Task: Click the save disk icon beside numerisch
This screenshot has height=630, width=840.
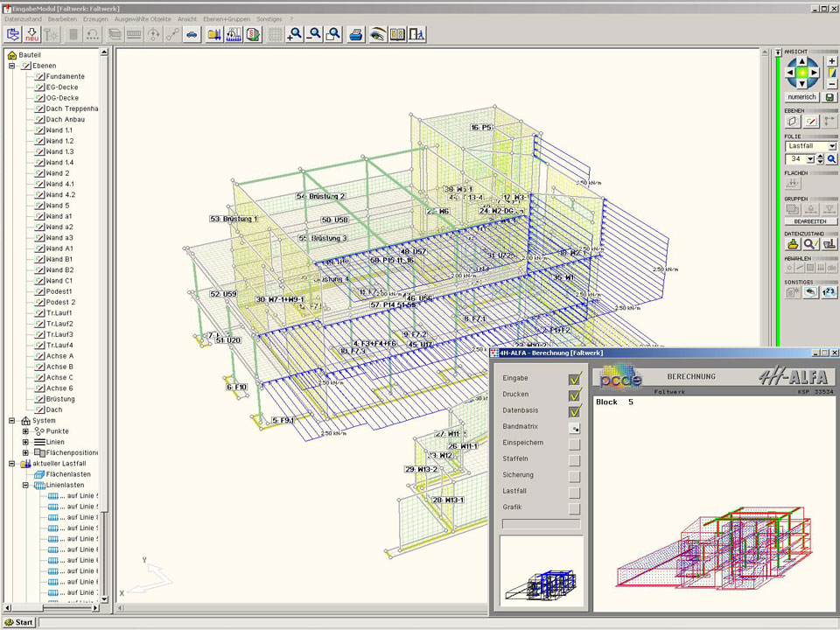Action: (x=830, y=96)
